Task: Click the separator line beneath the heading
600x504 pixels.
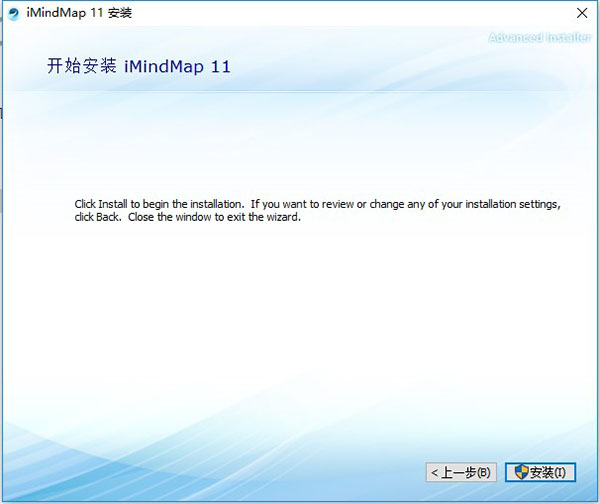Action: pos(291,91)
